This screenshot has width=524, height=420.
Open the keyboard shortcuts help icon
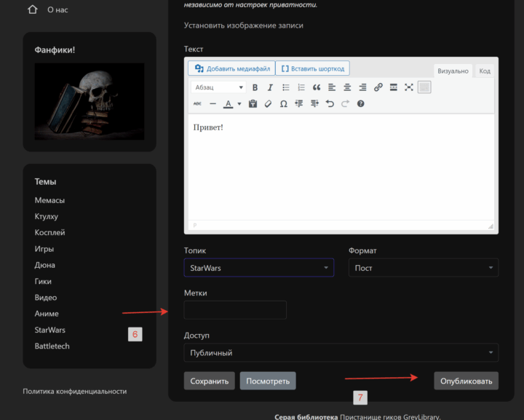click(360, 103)
